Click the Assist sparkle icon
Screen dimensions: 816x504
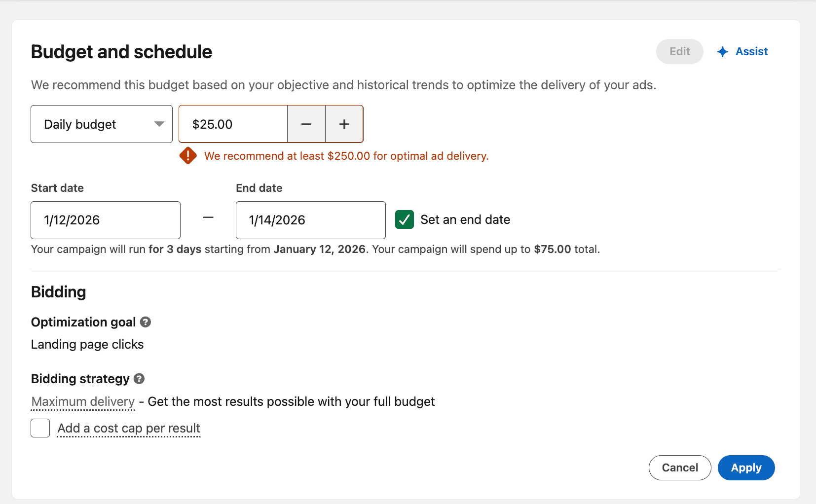click(x=722, y=51)
